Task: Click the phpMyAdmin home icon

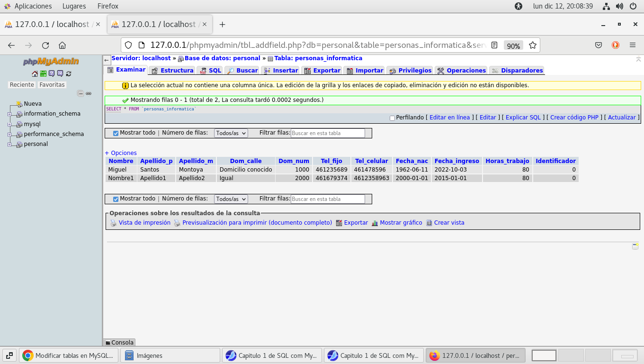Action: (x=35, y=73)
